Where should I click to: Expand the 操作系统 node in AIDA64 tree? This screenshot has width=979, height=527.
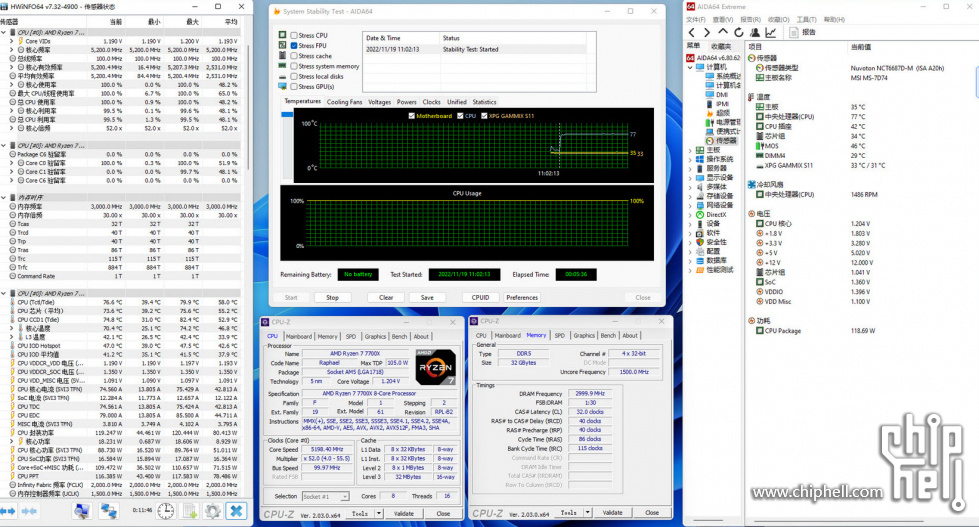pos(690,159)
